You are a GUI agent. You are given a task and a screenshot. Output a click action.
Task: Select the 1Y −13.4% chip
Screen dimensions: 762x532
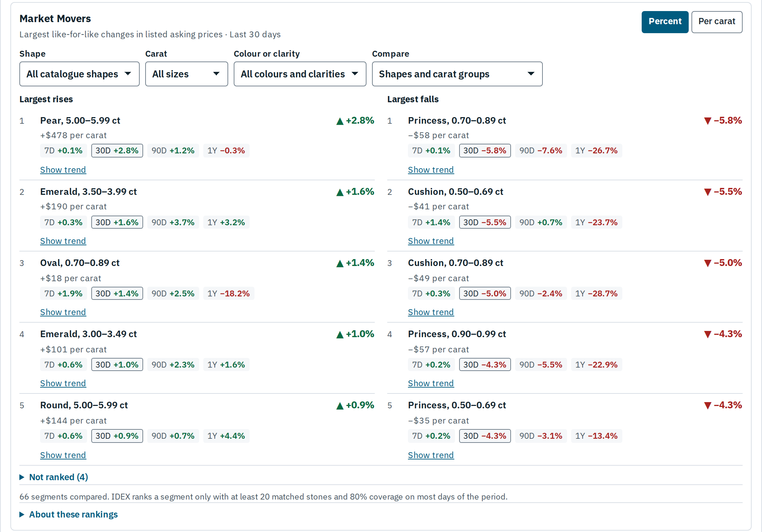click(x=596, y=436)
